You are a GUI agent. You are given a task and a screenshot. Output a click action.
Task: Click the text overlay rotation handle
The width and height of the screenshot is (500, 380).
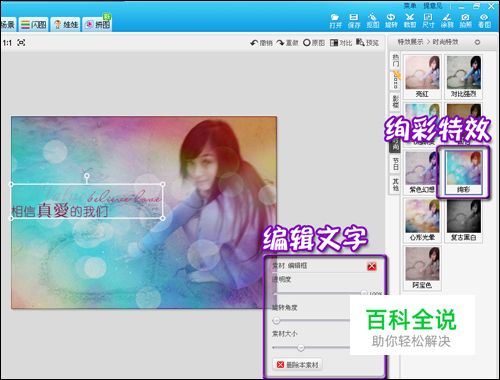(x=87, y=175)
